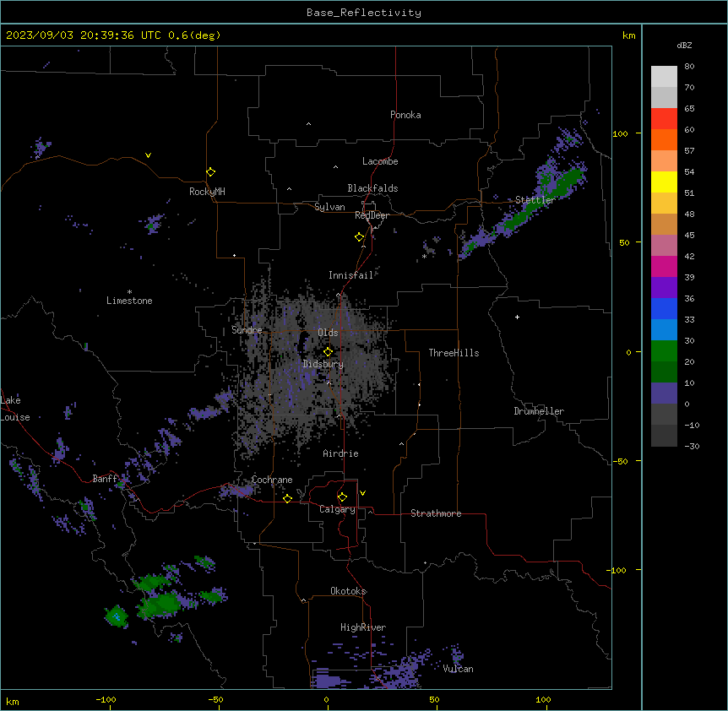Select the RockyMH label
This screenshot has height=711, width=728.
point(207,192)
